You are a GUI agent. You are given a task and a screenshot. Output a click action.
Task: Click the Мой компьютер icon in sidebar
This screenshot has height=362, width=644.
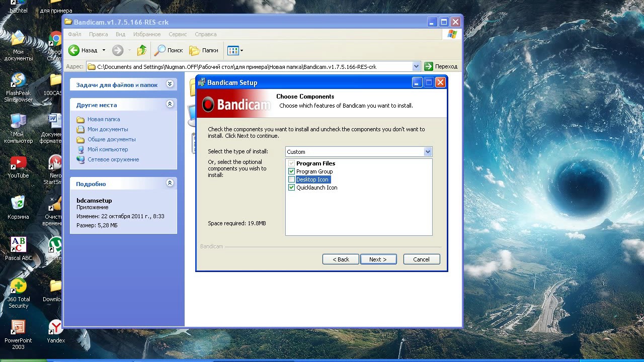(80, 149)
